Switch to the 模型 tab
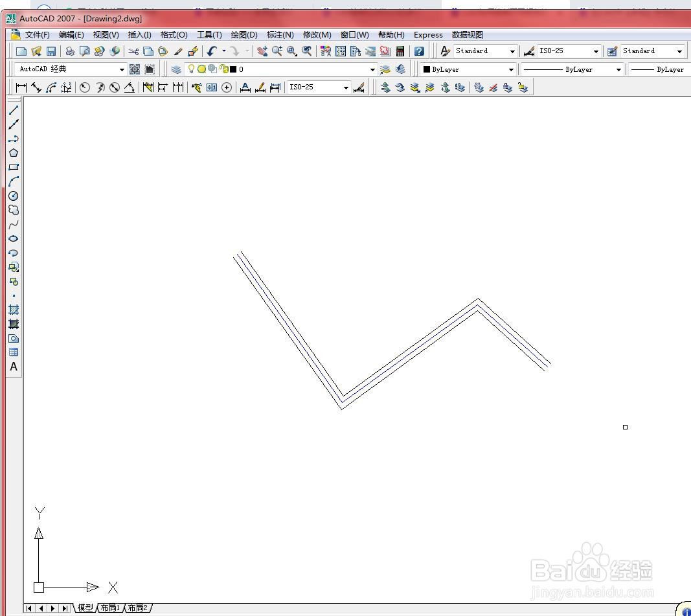Screen dimensions: 691x616 (x=85, y=608)
